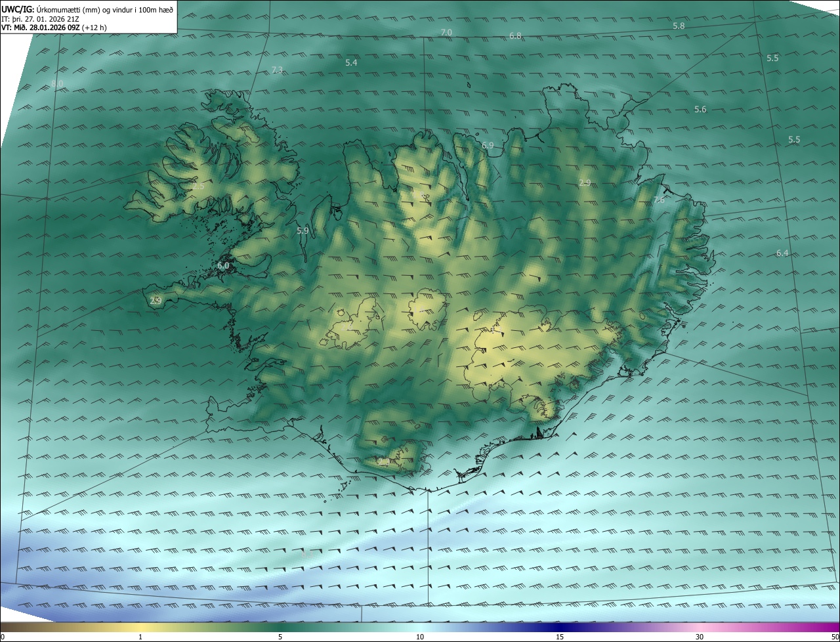This screenshot has width=840, height=642.
Task: Click the colorbar tick label '30'
Action: point(700,637)
